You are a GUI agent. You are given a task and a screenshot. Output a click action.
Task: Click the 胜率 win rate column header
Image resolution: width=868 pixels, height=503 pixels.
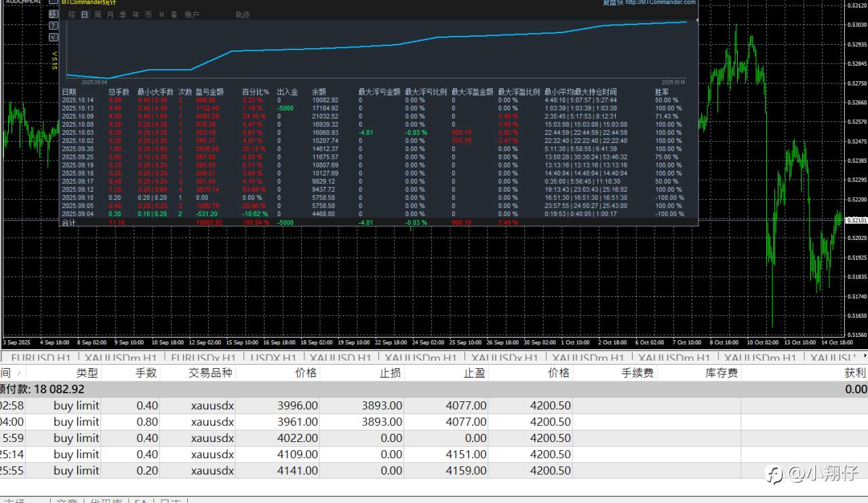click(x=662, y=92)
